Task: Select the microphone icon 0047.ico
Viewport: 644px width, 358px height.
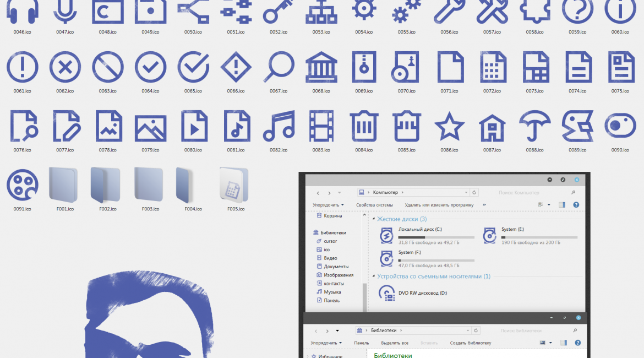Action: pos(65,12)
